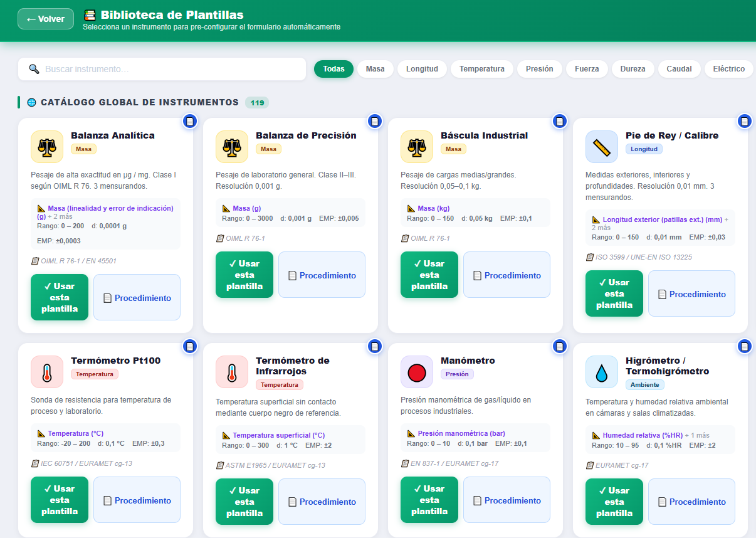Viewport: 756px width, 538px height.
Task: Click the Termómetro de Infrarrojos thermometer icon
Action: coord(232,372)
